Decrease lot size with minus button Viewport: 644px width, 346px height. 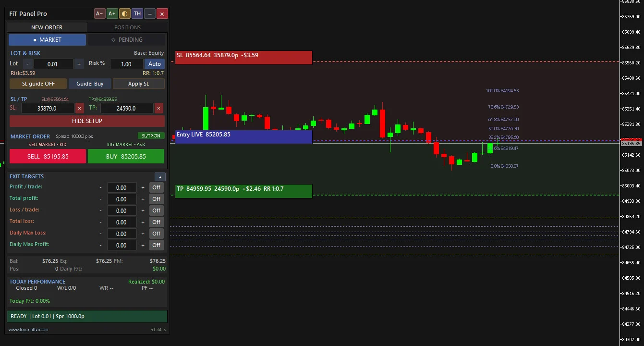[27, 64]
